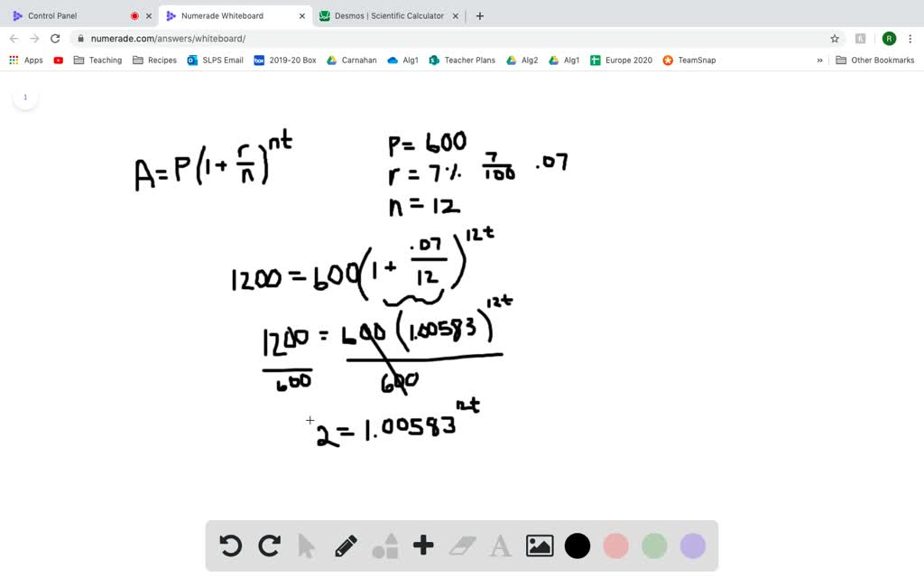This screenshot has width=924, height=578.
Task: Click the YouTube bookmark icon
Action: [x=58, y=60]
